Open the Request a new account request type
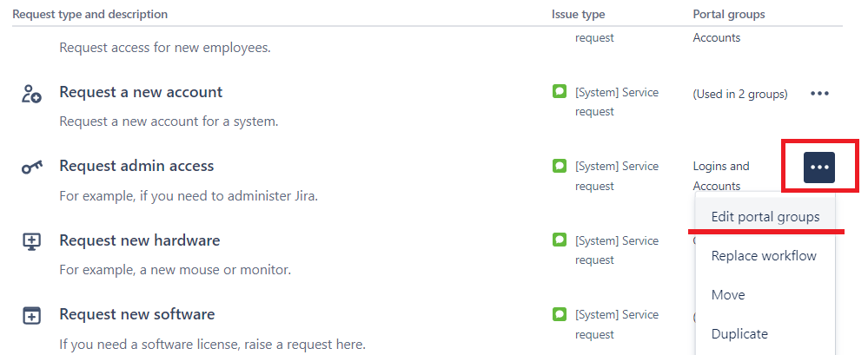 point(141,92)
